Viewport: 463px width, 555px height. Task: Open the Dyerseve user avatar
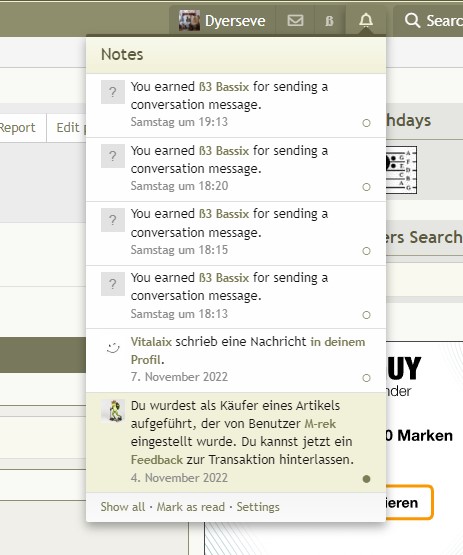(x=189, y=21)
